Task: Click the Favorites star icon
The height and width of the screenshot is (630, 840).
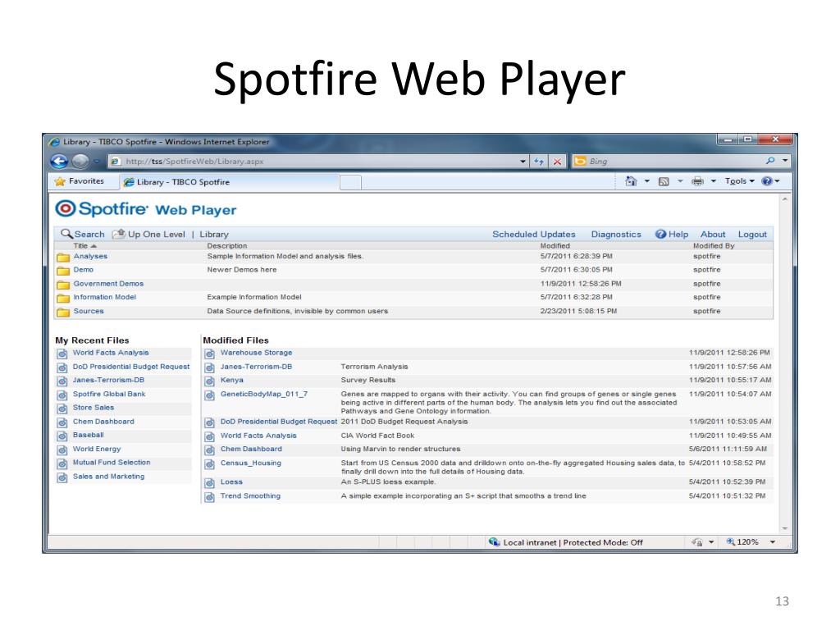Action: [60, 181]
